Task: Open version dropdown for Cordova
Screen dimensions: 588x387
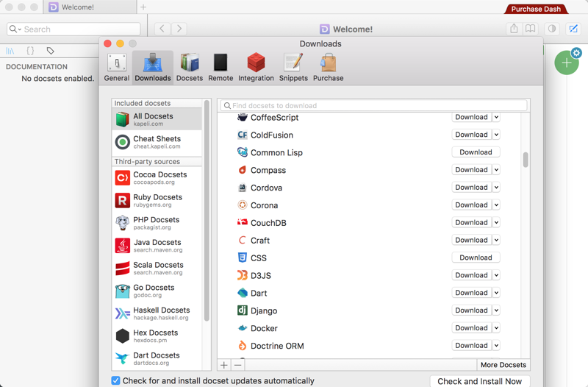Action: click(x=496, y=188)
